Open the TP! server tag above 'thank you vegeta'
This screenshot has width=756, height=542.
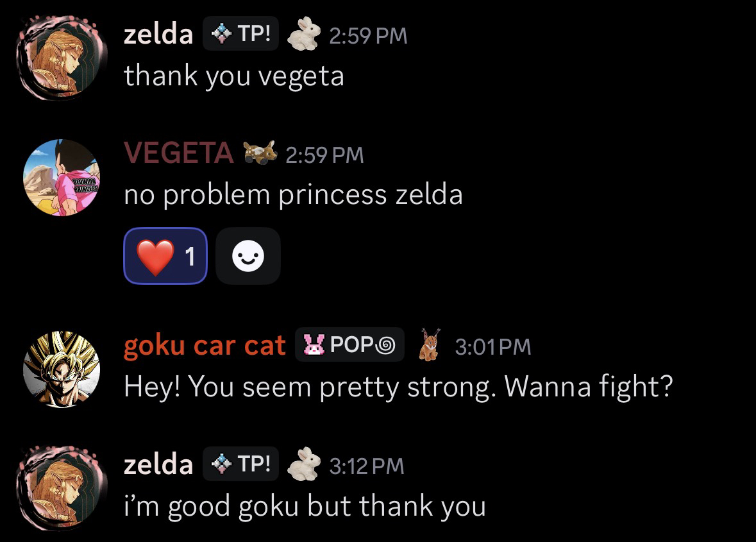click(x=241, y=34)
